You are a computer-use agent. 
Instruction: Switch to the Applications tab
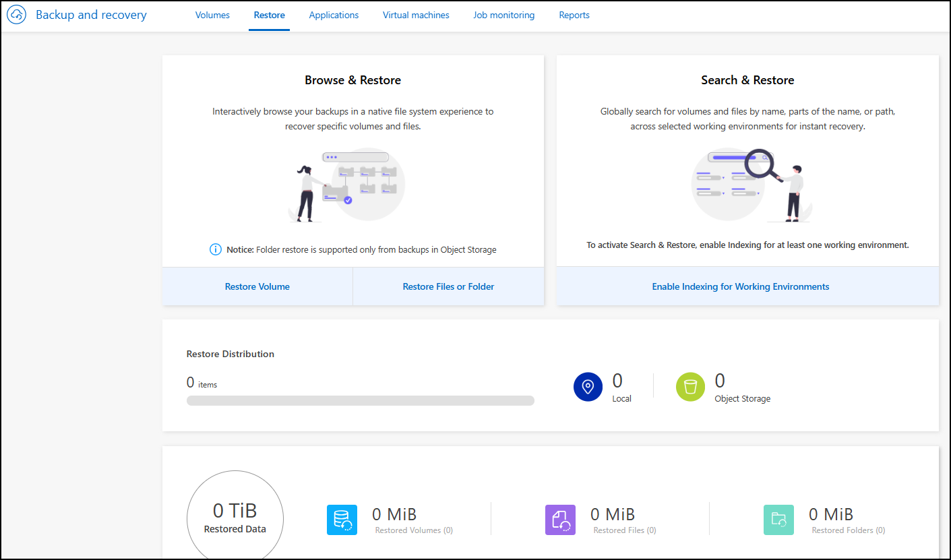click(x=334, y=15)
